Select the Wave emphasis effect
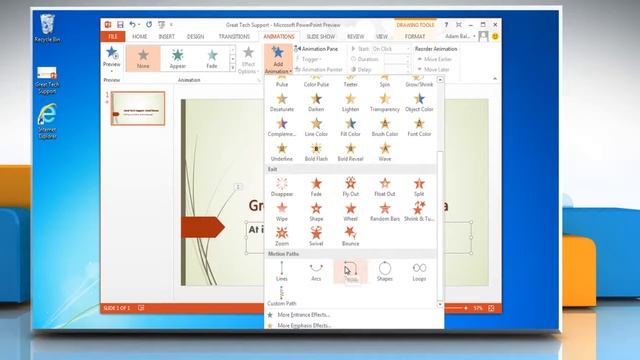The width and height of the screenshot is (640, 360). [x=384, y=152]
